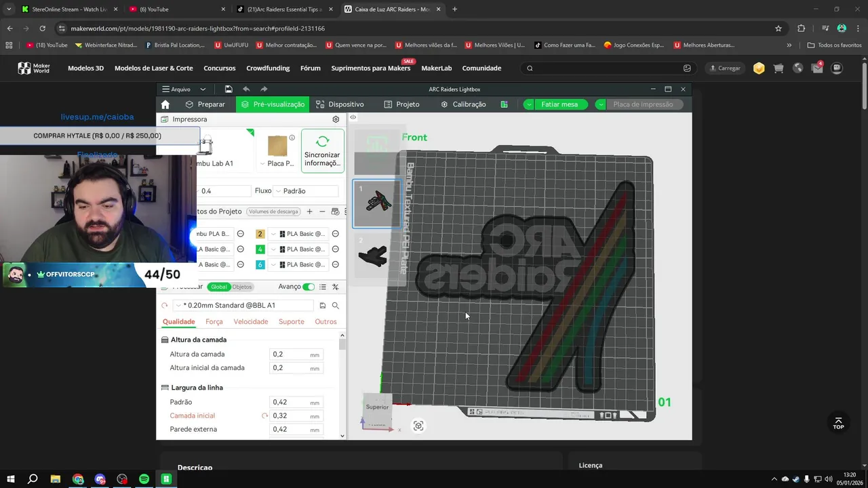The height and width of the screenshot is (488, 868).
Task: Select the Velocidade settings tab
Action: click(251, 321)
